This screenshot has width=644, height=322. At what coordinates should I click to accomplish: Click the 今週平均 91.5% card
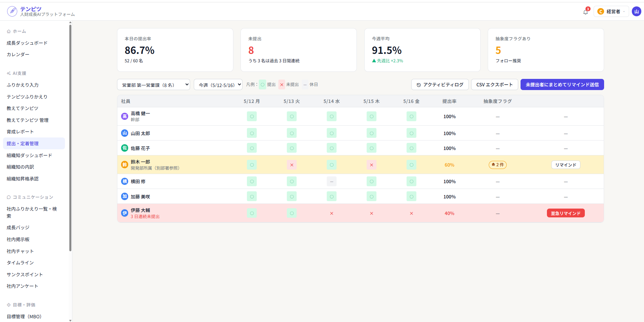(x=422, y=50)
